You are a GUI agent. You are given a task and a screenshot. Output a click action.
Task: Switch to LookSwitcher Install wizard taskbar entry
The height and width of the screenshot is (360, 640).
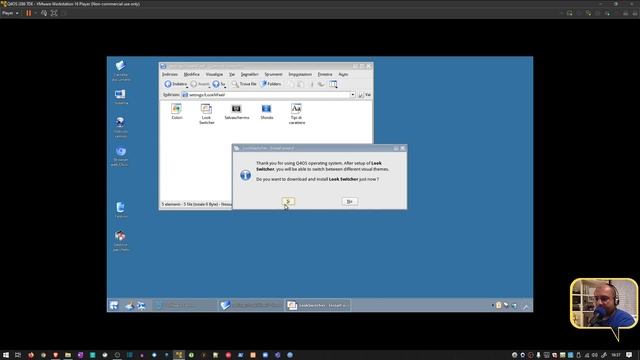[317, 305]
